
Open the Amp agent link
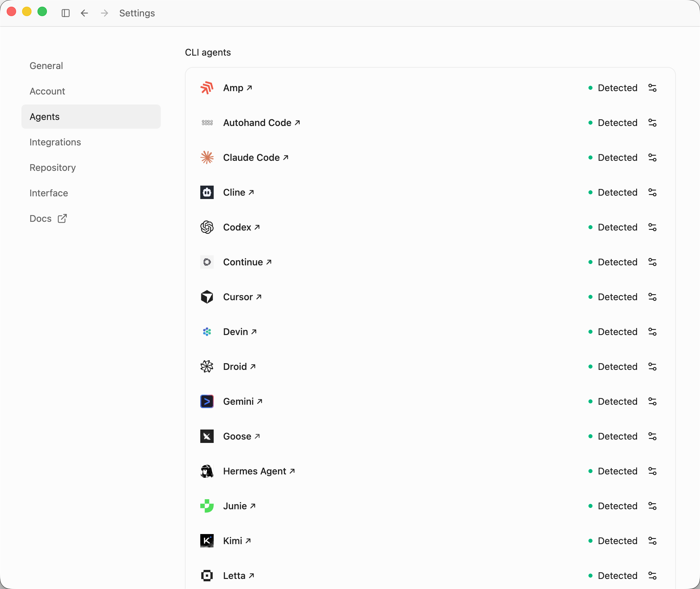[237, 88]
